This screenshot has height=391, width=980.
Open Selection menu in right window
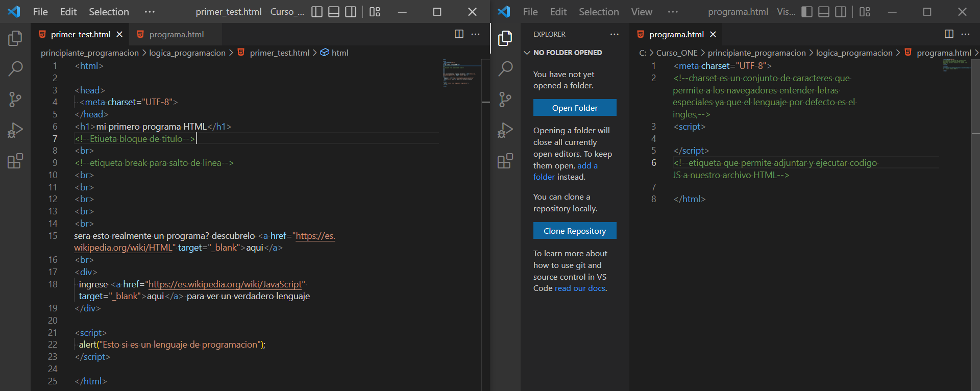[x=599, y=12]
